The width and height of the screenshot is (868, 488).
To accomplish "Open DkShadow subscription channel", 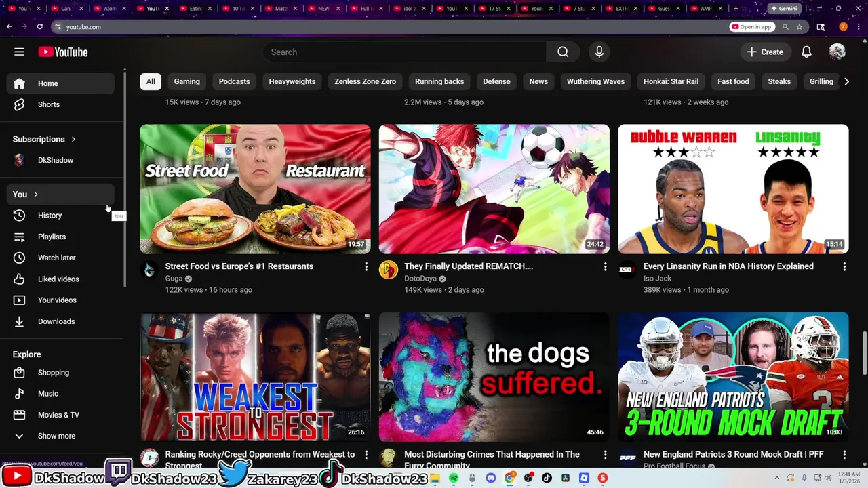I will [60, 160].
